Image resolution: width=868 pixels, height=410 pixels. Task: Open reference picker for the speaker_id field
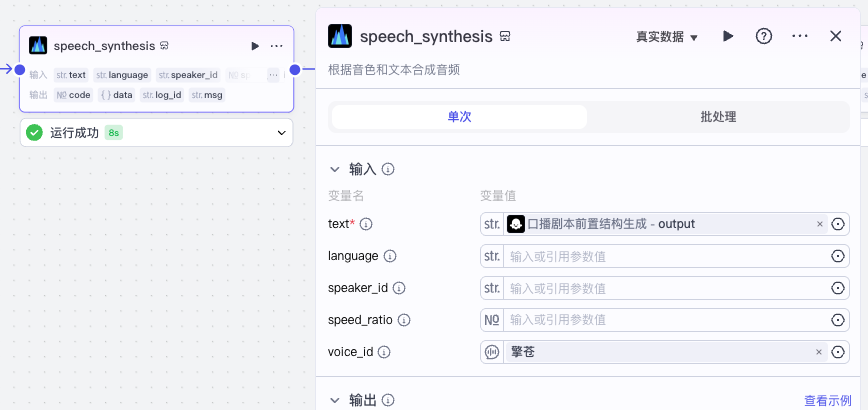[838, 288]
